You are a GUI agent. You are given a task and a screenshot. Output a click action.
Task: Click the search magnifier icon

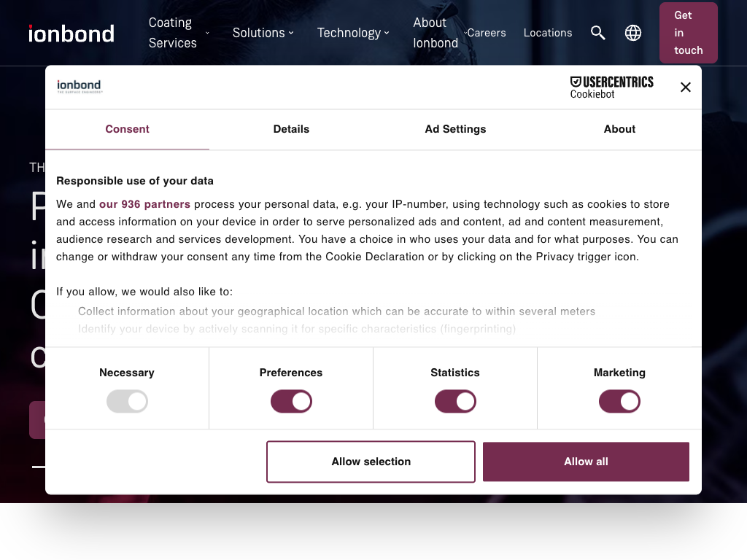598,33
